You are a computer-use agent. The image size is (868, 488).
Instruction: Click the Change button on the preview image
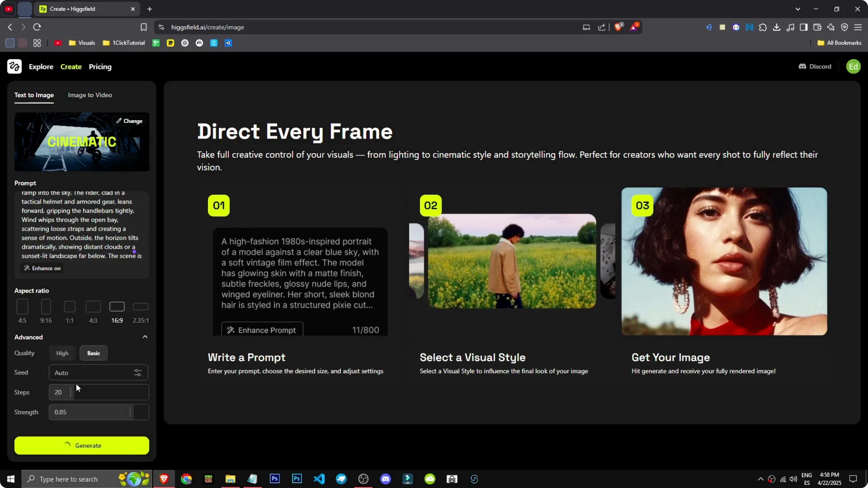pyautogui.click(x=129, y=121)
